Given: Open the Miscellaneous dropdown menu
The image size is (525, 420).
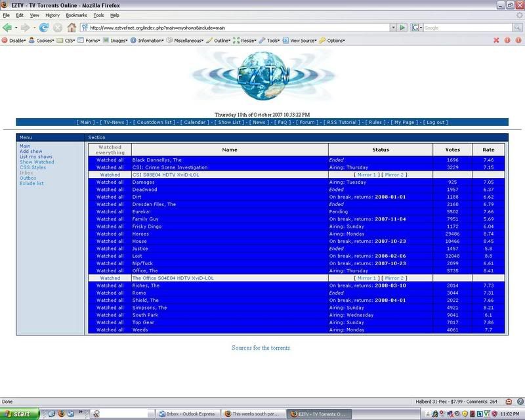Looking at the screenshot, I should pyautogui.click(x=189, y=41).
